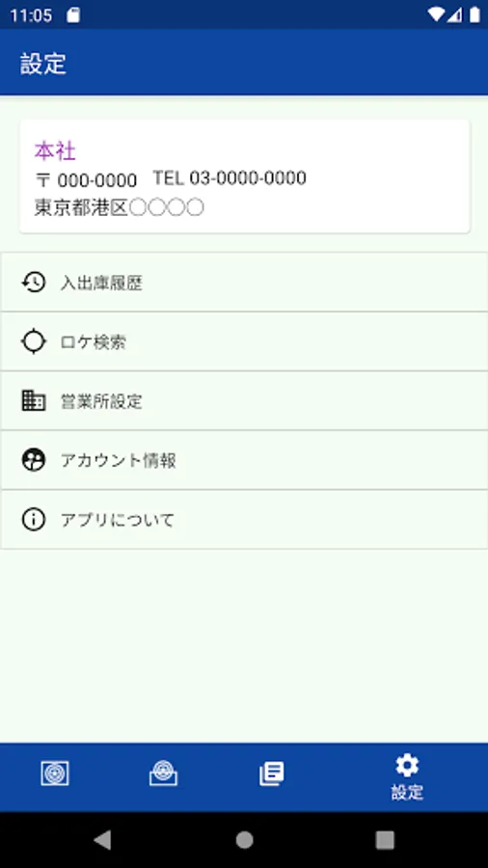Tap the building icon for 営業所設定

click(x=33, y=400)
